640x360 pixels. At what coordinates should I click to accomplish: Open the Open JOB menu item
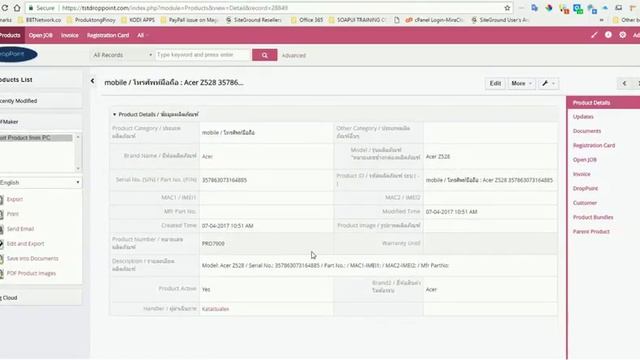[x=40, y=36]
